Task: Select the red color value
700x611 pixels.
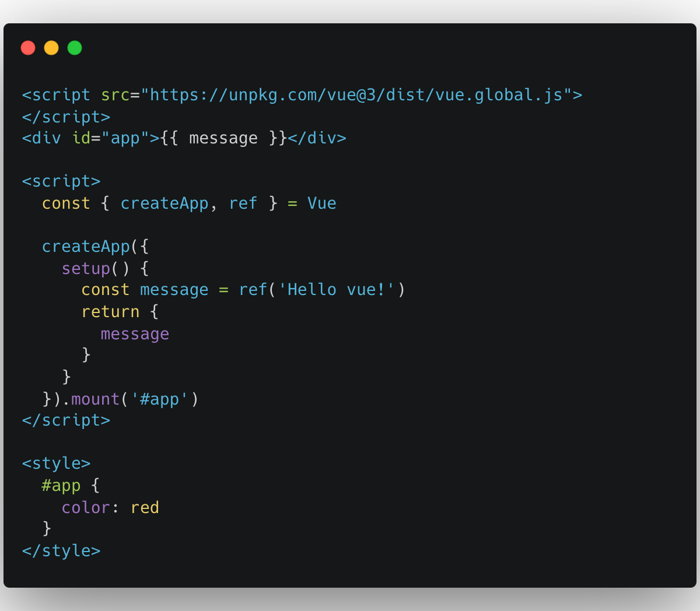Action: (x=145, y=508)
